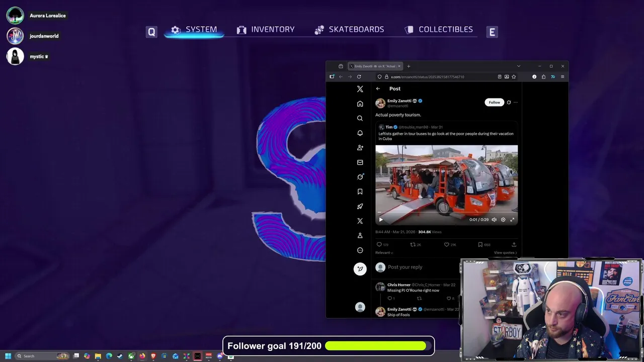
Task: Open the rocket icon in X sidebar
Action: 360,206
